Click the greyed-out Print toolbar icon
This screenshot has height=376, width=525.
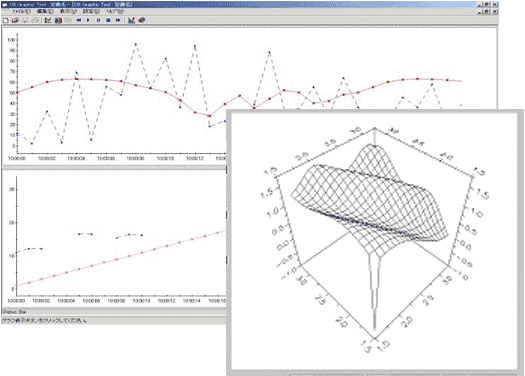point(35,20)
